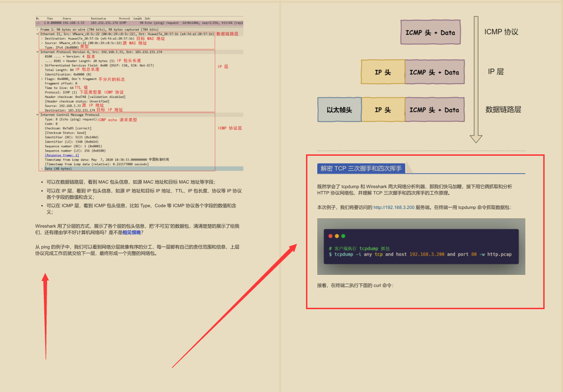The image size is (563, 392).
Task: Click the Protocol column header in packet list
Action: coord(124,18)
